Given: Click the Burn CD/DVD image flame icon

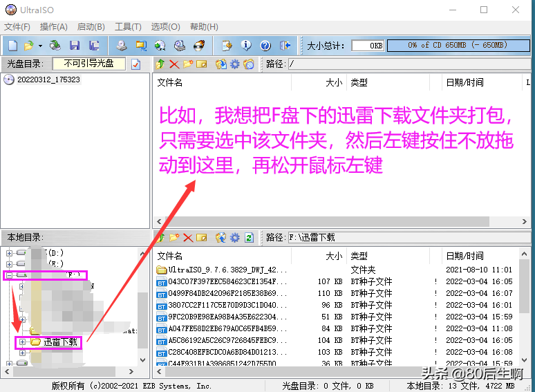Looking at the screenshot, I should point(199,46).
